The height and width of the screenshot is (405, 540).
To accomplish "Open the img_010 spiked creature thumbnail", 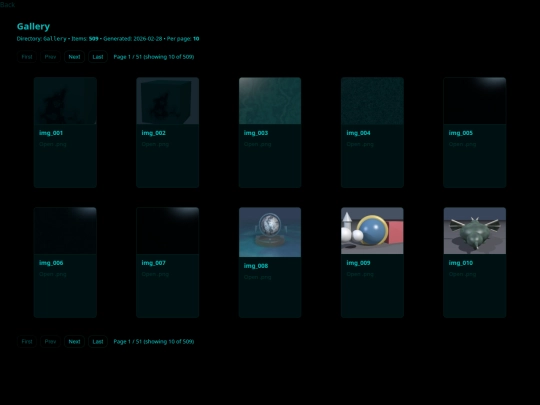I will (x=475, y=231).
